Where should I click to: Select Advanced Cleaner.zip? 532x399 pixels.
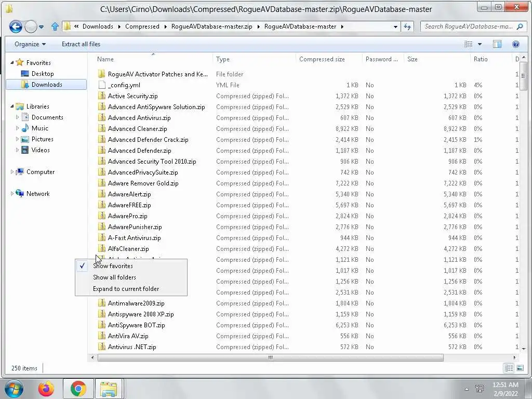137,129
